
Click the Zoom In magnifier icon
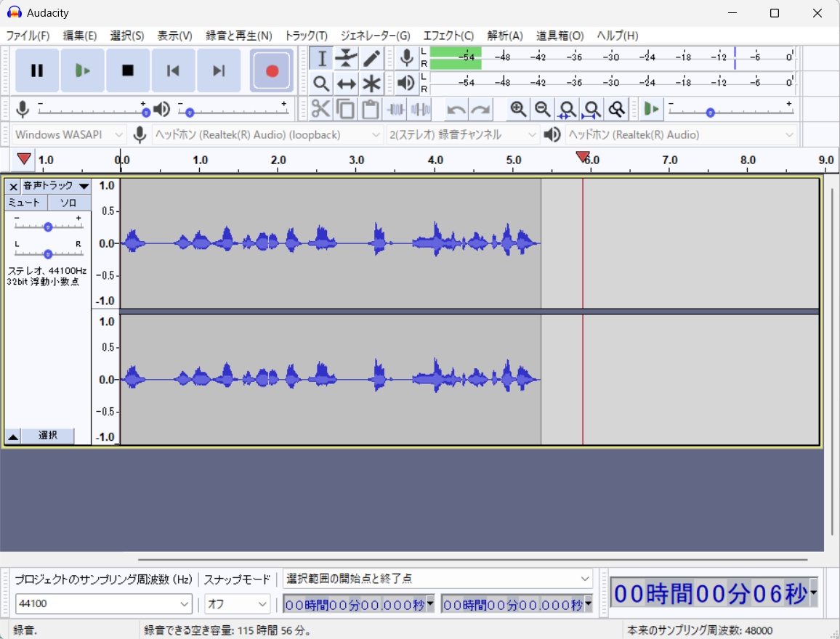(x=519, y=109)
